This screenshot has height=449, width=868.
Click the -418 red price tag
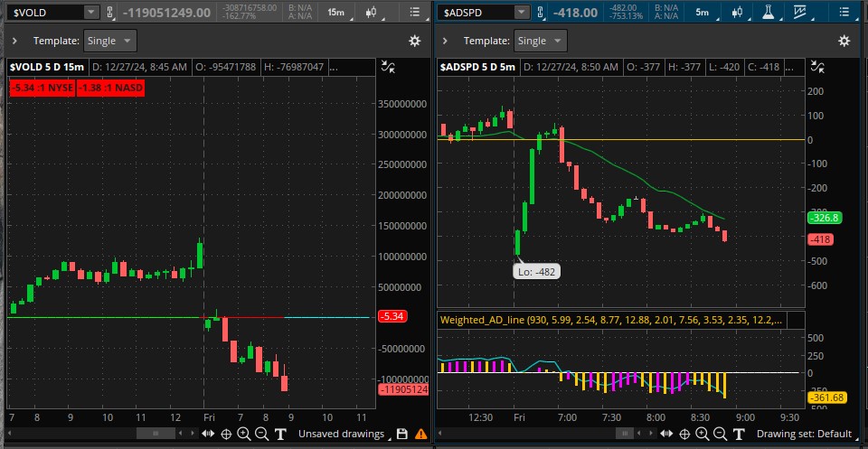(x=820, y=240)
